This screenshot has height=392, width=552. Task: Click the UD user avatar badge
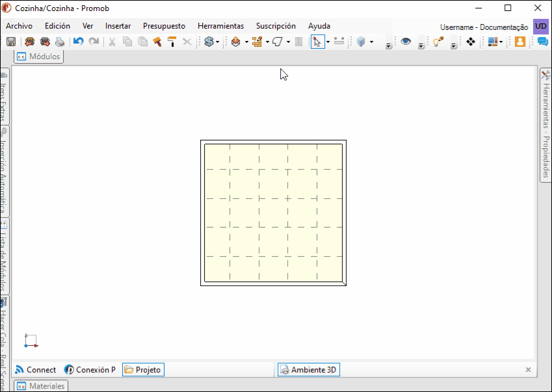tap(541, 27)
